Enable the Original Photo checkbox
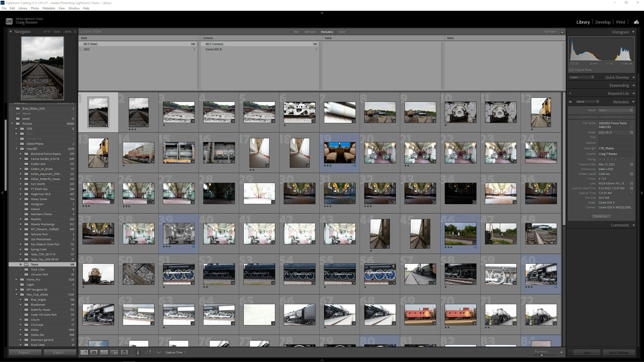Viewport: 644px width, 362px height. (571, 70)
